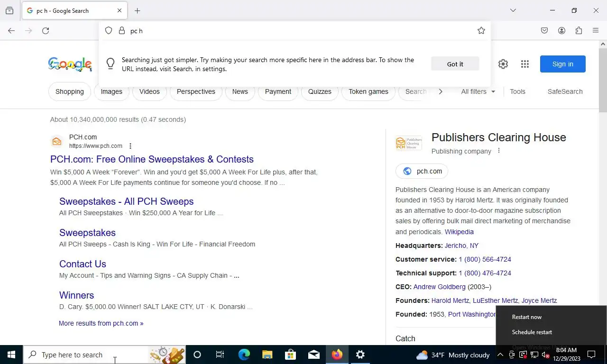Show more filter chips arrow

440,91
